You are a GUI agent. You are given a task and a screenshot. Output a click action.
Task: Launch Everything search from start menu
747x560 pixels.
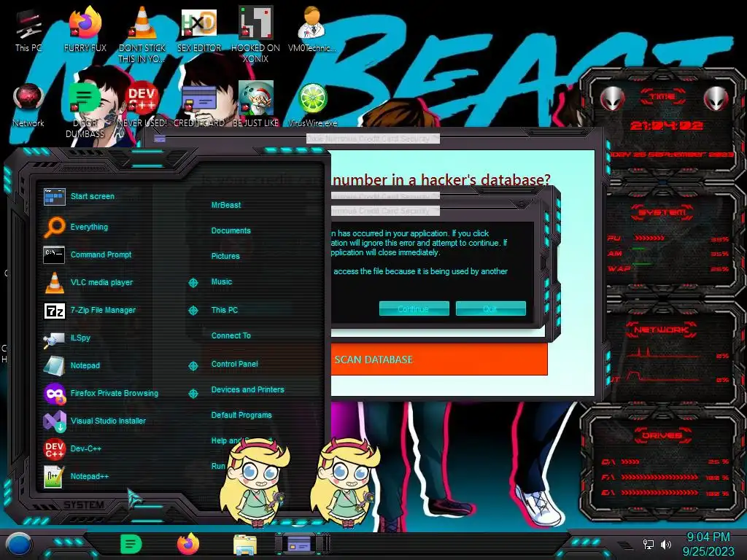click(76, 227)
